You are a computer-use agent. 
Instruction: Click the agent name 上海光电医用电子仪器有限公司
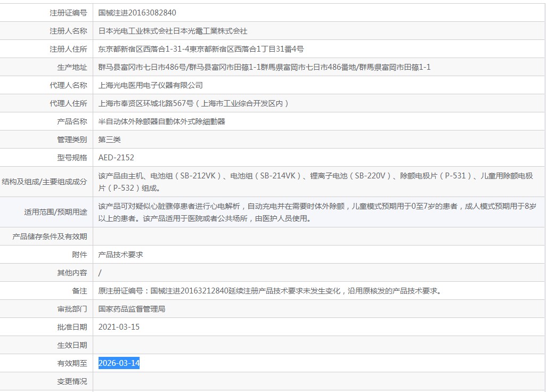[x=150, y=85]
